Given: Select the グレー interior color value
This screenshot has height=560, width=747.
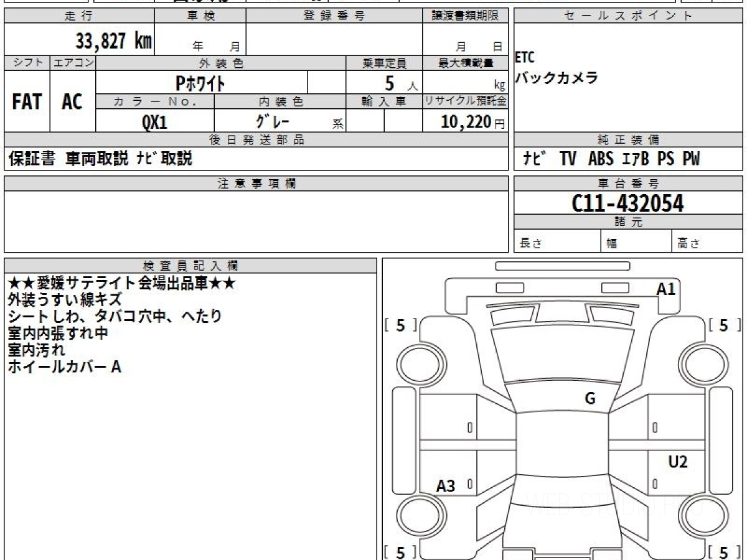Looking at the screenshot, I should click(x=274, y=121).
